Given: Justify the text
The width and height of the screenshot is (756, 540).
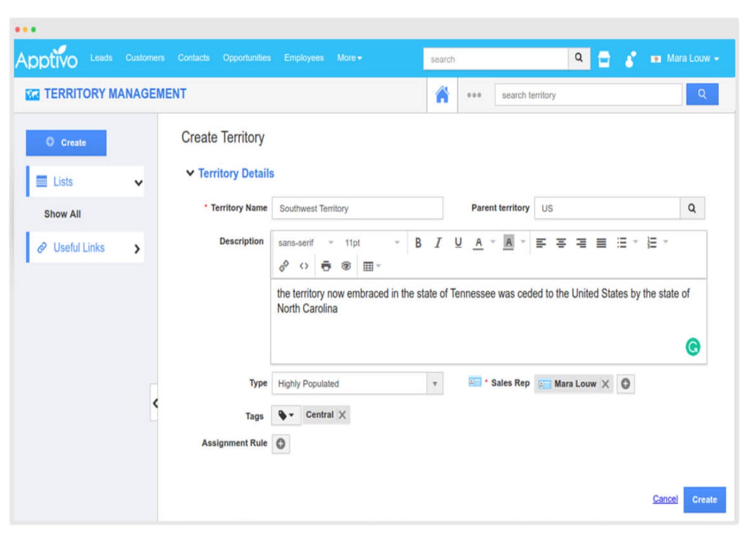Looking at the screenshot, I should [601, 243].
